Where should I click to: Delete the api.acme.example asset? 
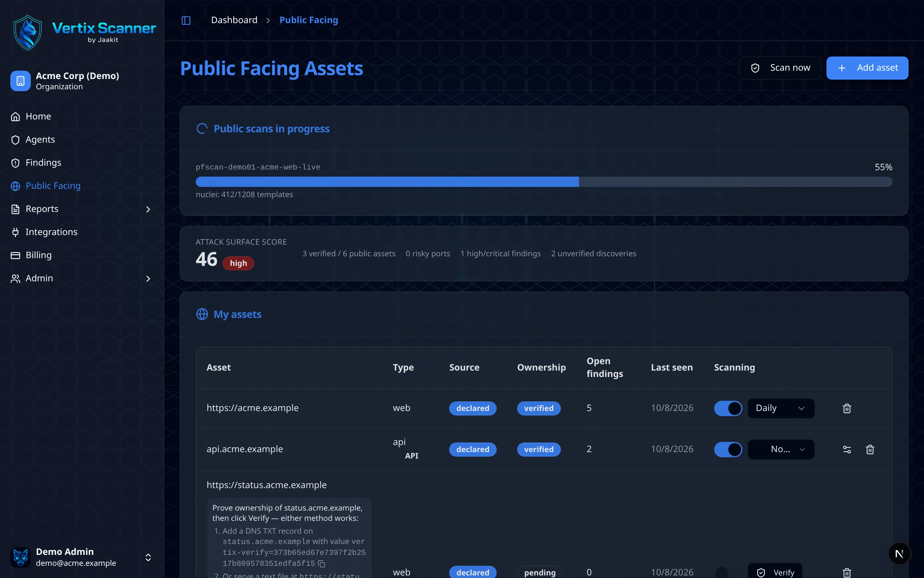870,450
